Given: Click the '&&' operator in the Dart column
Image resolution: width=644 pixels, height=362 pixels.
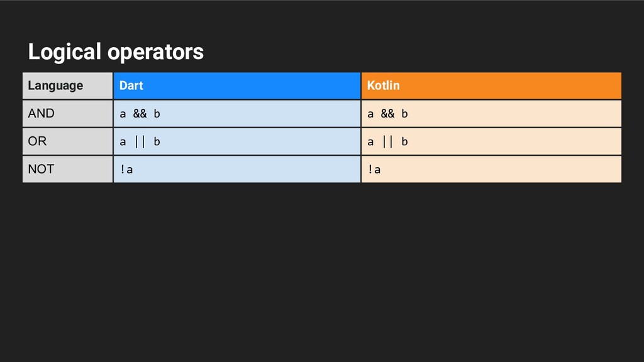Looking at the screenshot, I should click(x=140, y=114).
